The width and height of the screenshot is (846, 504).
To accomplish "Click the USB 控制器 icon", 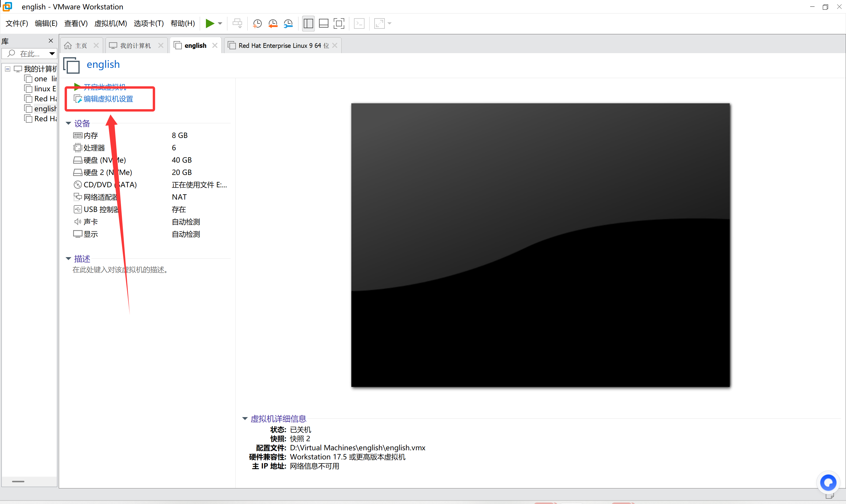I will click(x=78, y=210).
